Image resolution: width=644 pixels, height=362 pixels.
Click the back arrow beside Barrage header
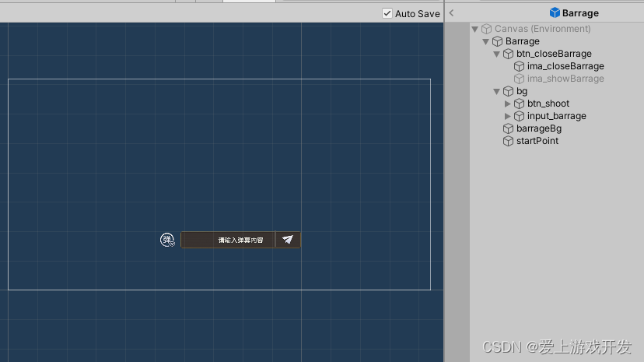click(451, 12)
